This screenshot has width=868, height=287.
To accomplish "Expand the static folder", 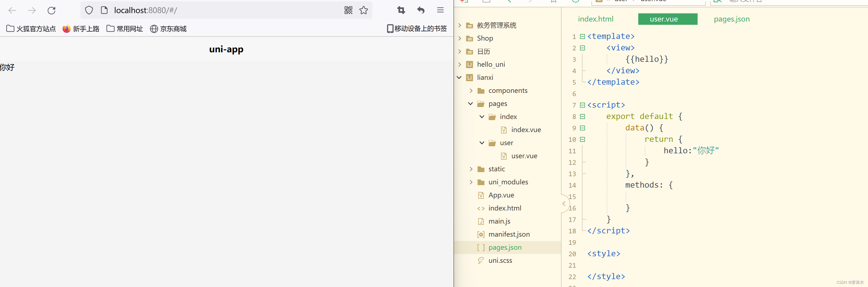I will [471, 169].
